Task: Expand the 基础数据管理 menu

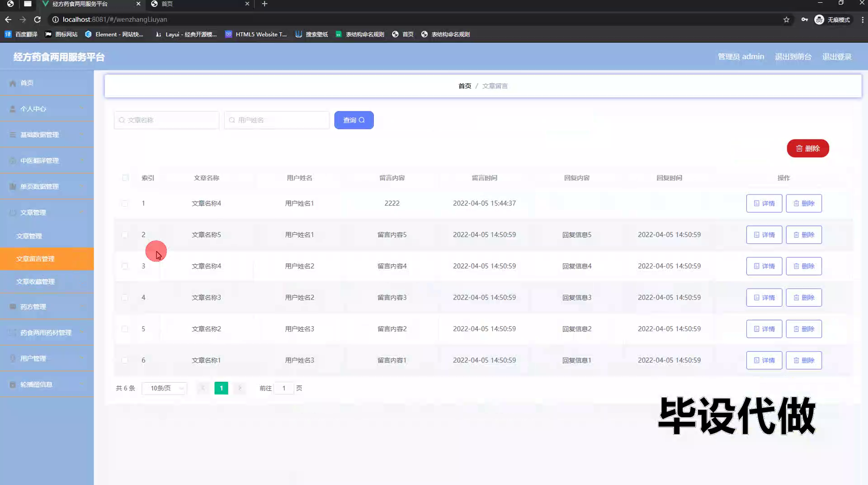Action: click(82, 134)
